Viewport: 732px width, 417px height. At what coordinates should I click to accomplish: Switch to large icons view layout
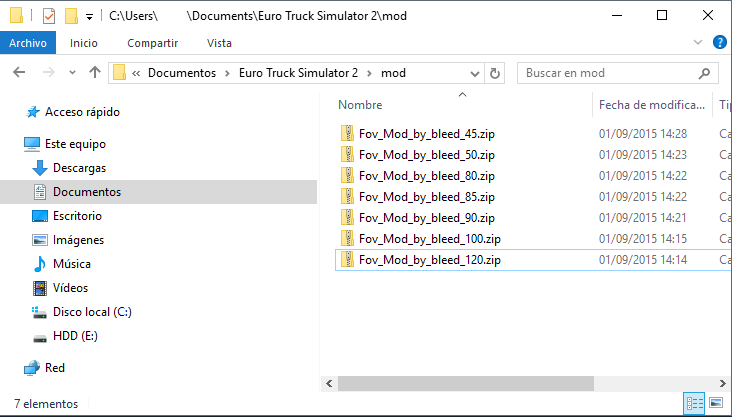tap(716, 404)
